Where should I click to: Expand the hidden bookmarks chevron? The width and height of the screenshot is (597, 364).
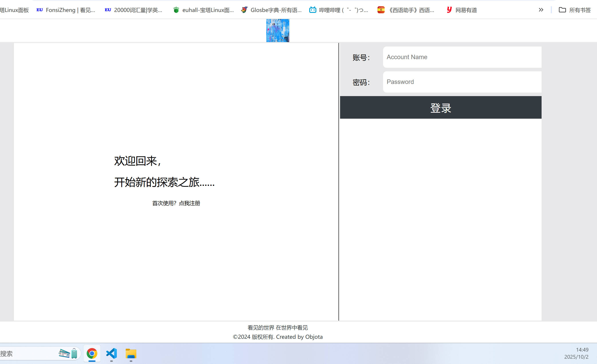541,10
